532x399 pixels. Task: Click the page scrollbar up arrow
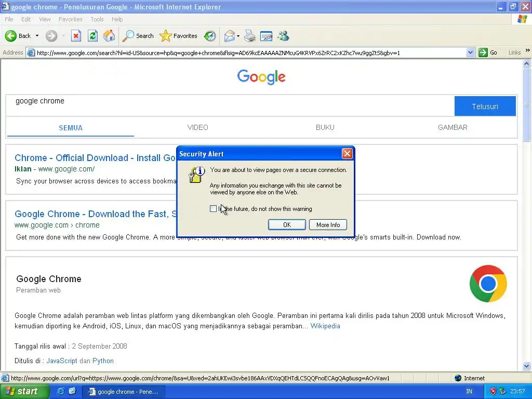pos(527,63)
